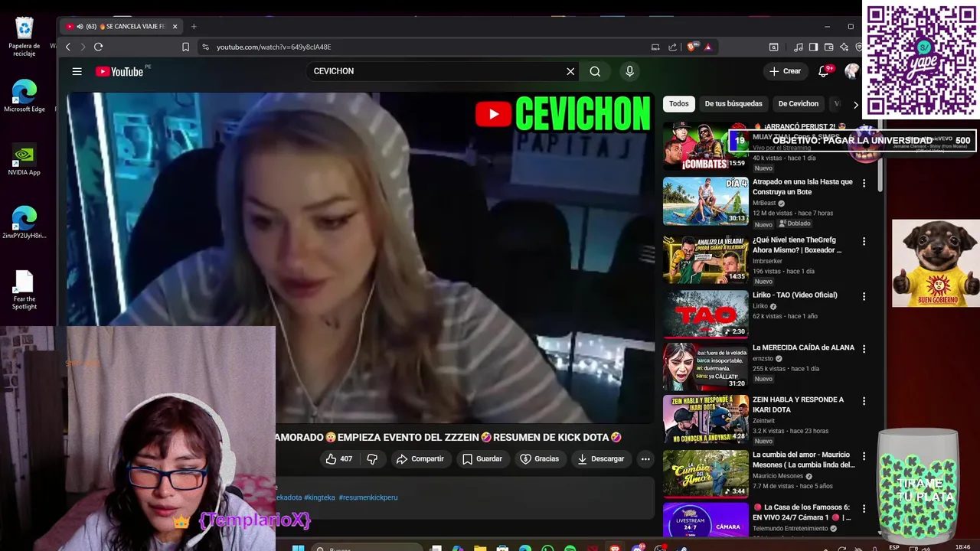Close the SE CANCELA VIAJE tab
Image resolution: width=980 pixels, height=551 pixels.
point(175,26)
